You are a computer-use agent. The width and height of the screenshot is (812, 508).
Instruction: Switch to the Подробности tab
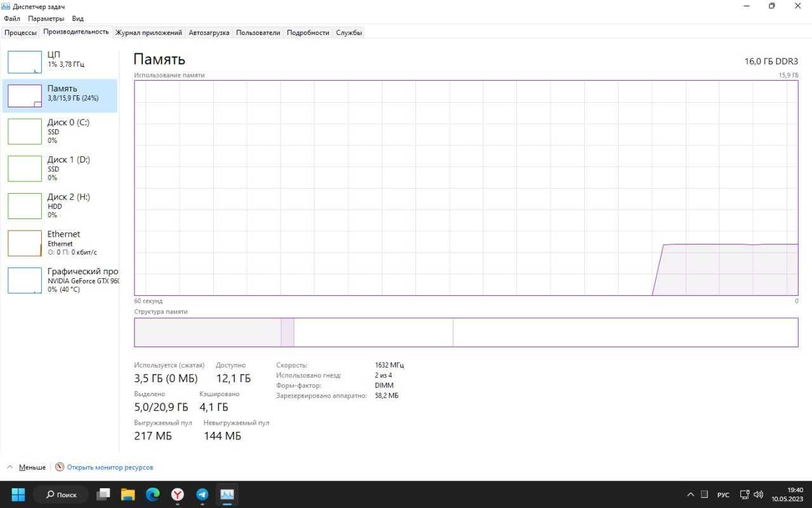(x=308, y=32)
